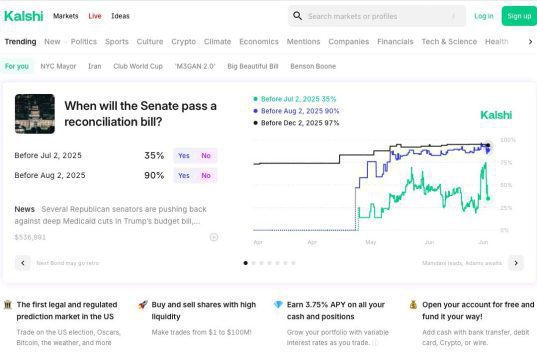Screen dimensions: 537x360
Task: Click the previous carousel arrow button
Action: [23, 263]
